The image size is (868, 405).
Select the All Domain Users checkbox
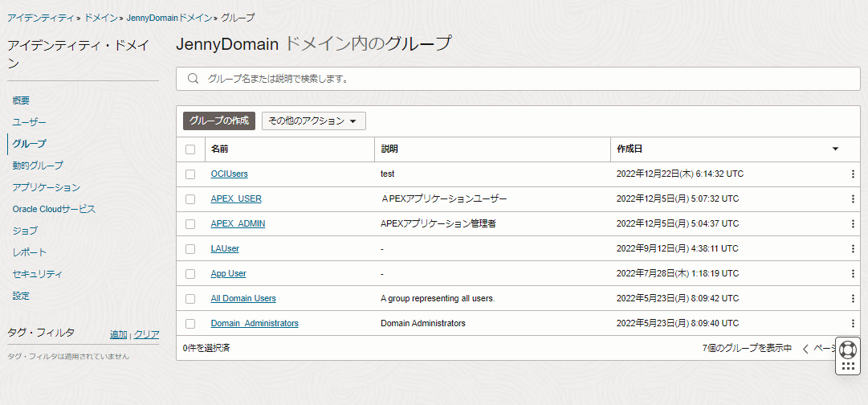tap(190, 299)
